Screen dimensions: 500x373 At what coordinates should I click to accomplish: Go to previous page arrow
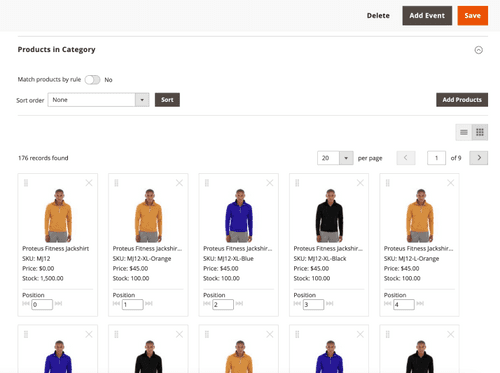[406, 158]
